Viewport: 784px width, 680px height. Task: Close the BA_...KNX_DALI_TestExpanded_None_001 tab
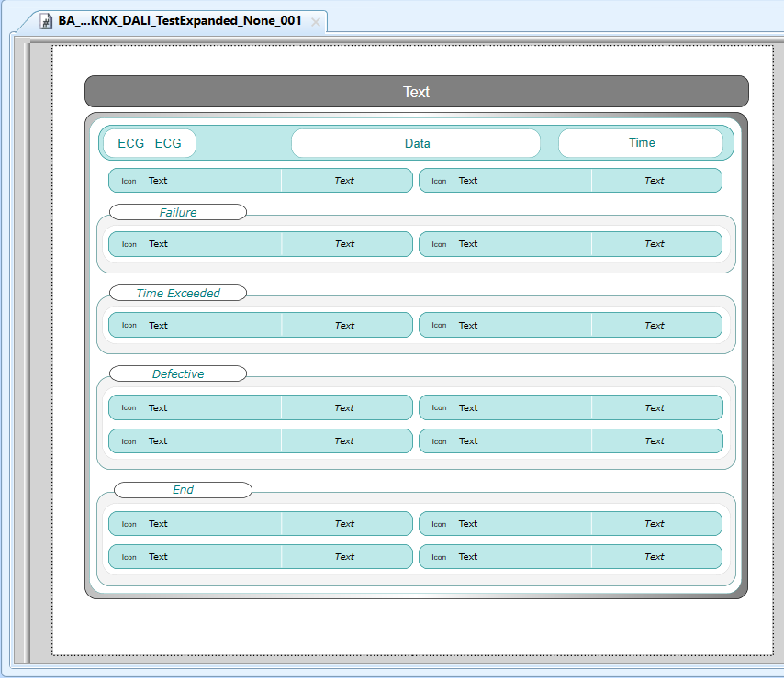316,22
